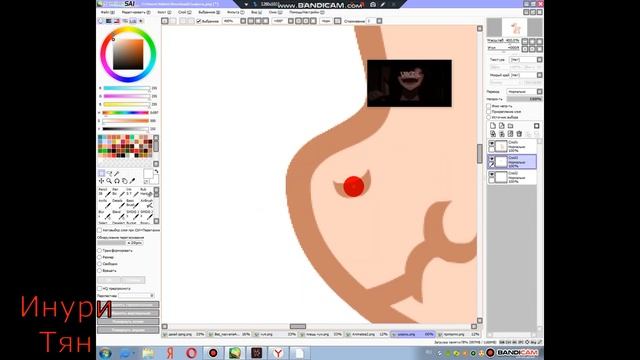
Task: Select the move layer tool
Action: point(102,181)
